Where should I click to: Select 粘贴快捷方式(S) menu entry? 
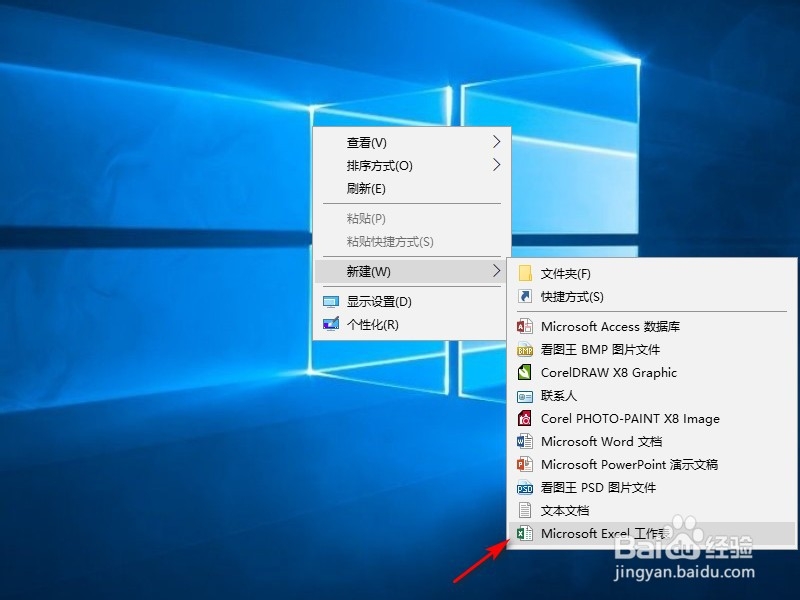pos(412,241)
